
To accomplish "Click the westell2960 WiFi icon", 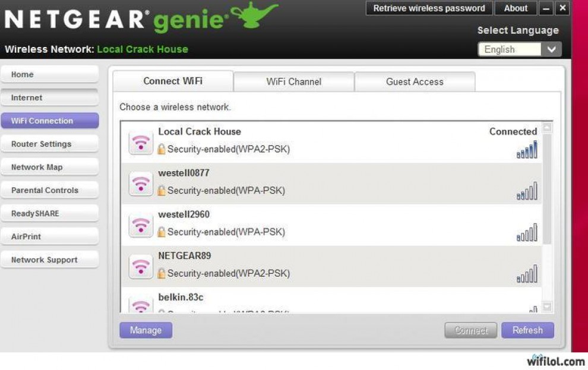I will tap(141, 225).
